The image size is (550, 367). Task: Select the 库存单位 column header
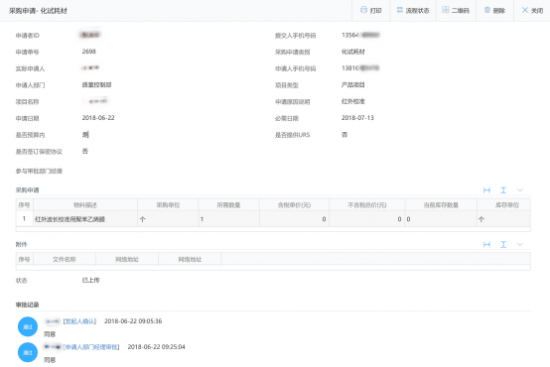(x=504, y=205)
